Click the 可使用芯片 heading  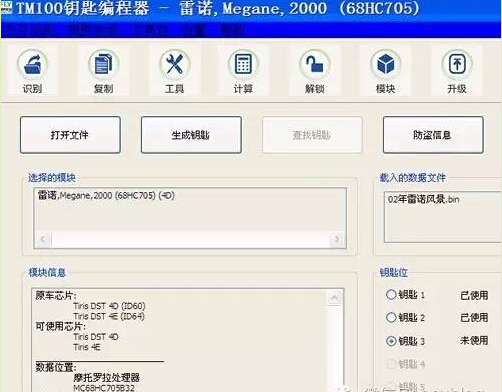[61, 326]
